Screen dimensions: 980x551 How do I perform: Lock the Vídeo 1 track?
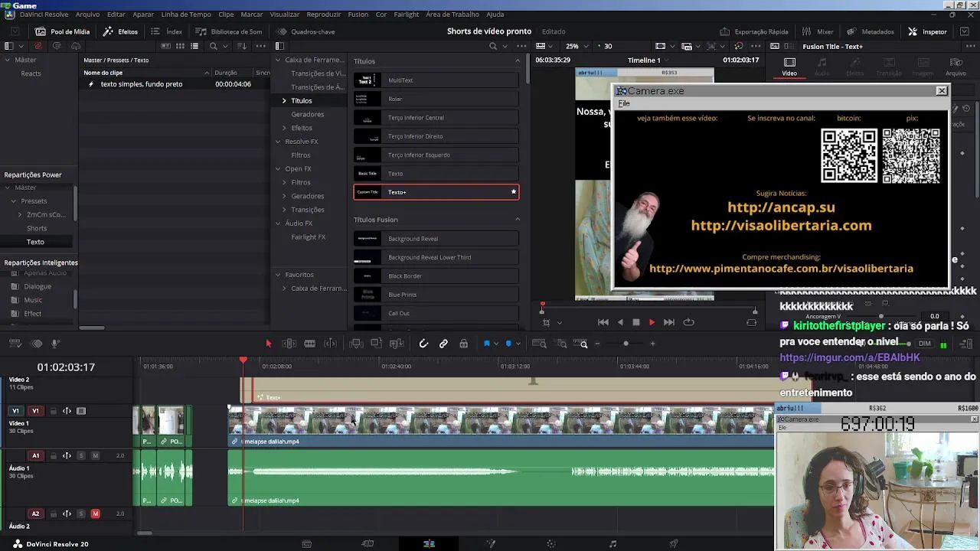click(x=53, y=411)
